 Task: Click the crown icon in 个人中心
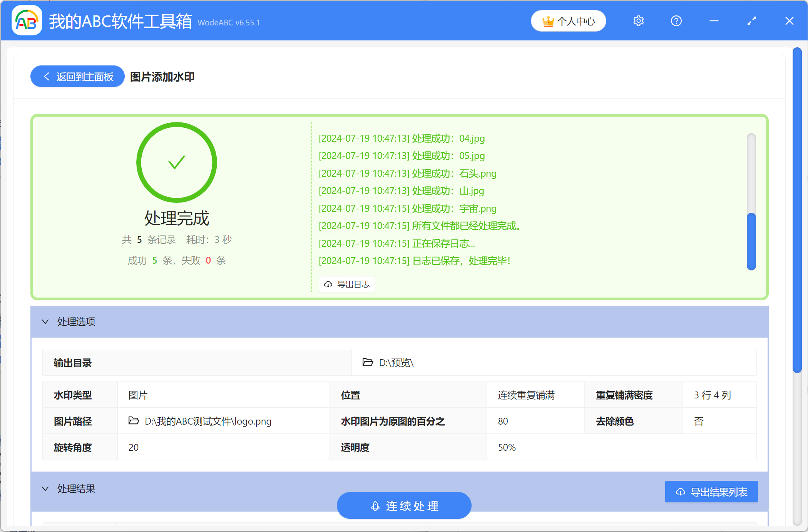(548, 22)
